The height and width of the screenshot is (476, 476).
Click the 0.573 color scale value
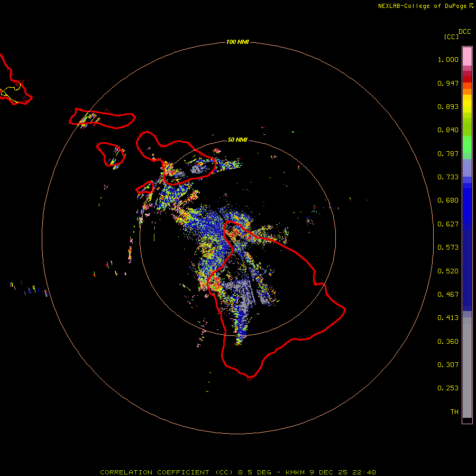point(448,248)
